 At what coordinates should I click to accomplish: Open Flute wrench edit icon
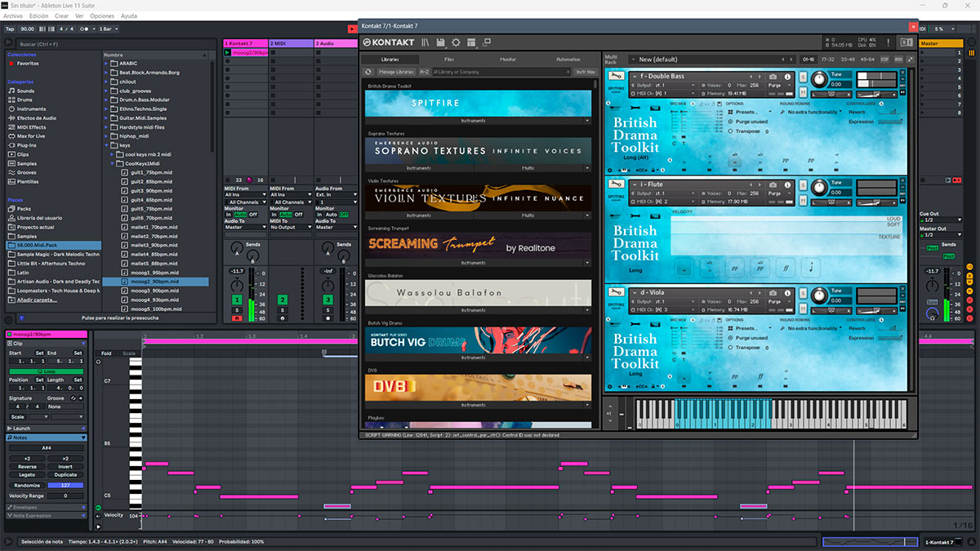pyautogui.click(x=618, y=184)
